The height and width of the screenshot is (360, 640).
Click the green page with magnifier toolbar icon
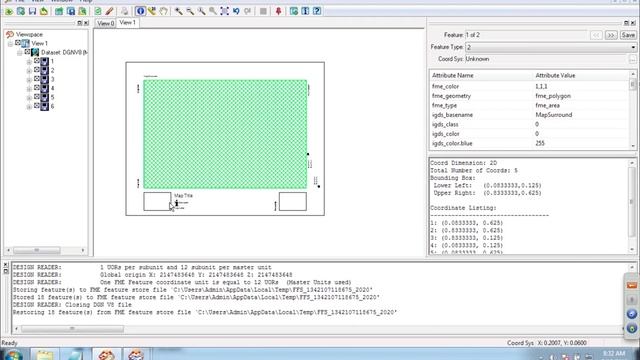(x=82, y=11)
